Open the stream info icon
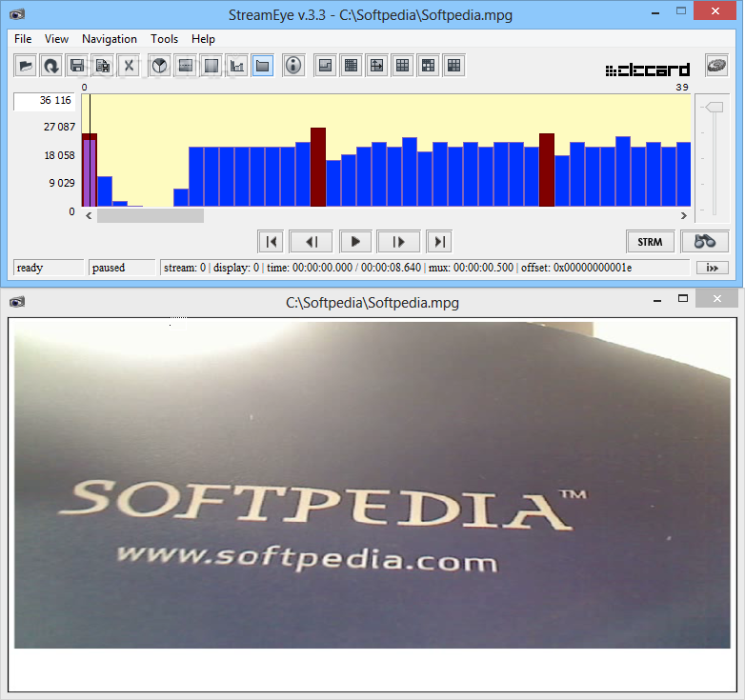The width and height of the screenshot is (745, 700). click(293, 66)
